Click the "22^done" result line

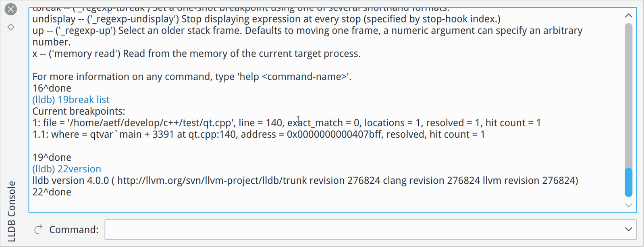tap(52, 192)
